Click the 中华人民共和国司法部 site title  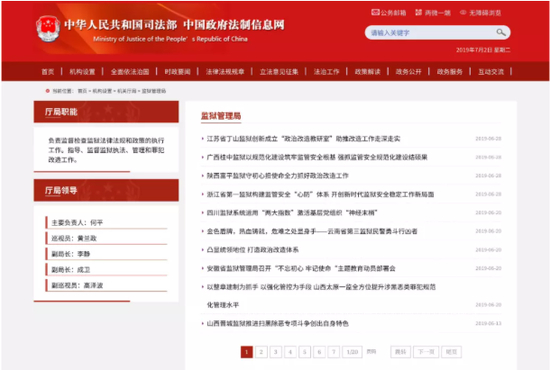click(120, 25)
